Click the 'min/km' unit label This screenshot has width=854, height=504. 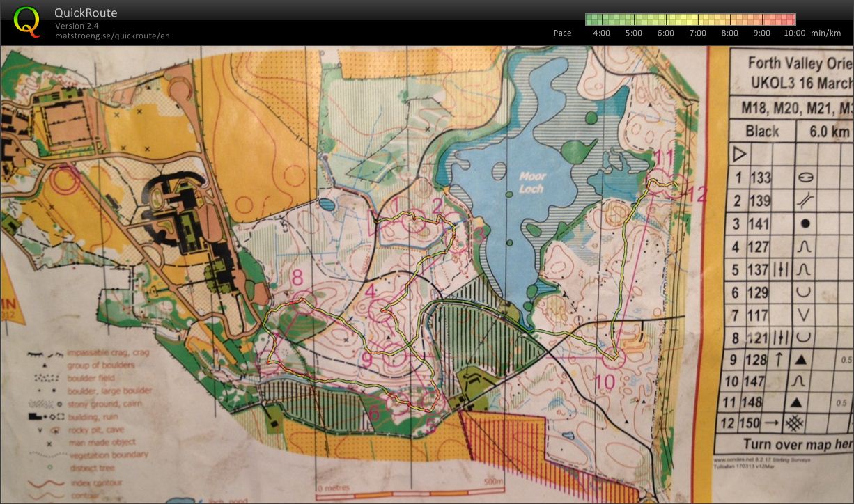point(826,33)
